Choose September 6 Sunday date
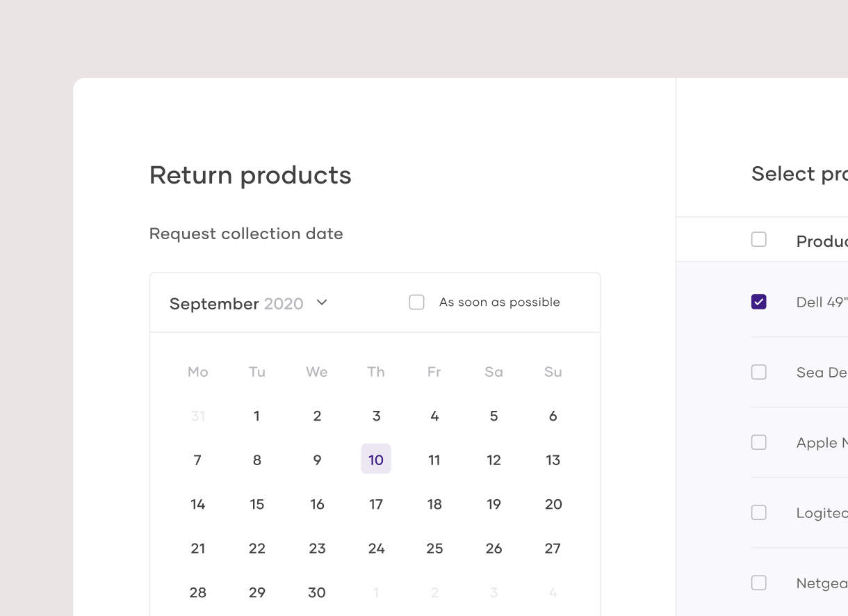The width and height of the screenshot is (848, 616). (553, 416)
